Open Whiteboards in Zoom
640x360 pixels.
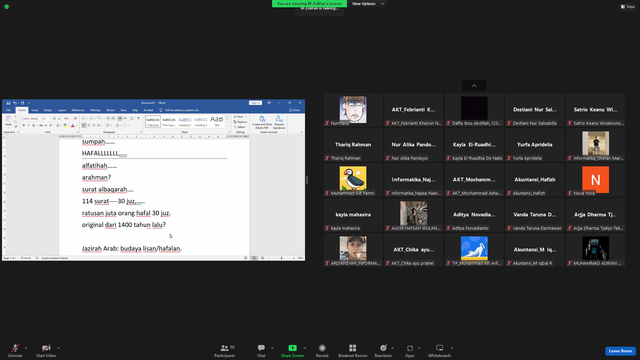click(440, 350)
